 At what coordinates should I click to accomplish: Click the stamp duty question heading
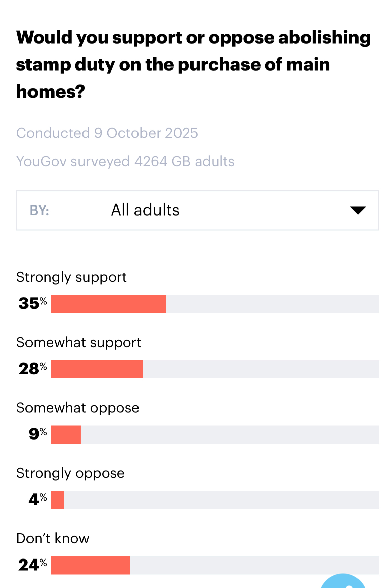tap(193, 64)
